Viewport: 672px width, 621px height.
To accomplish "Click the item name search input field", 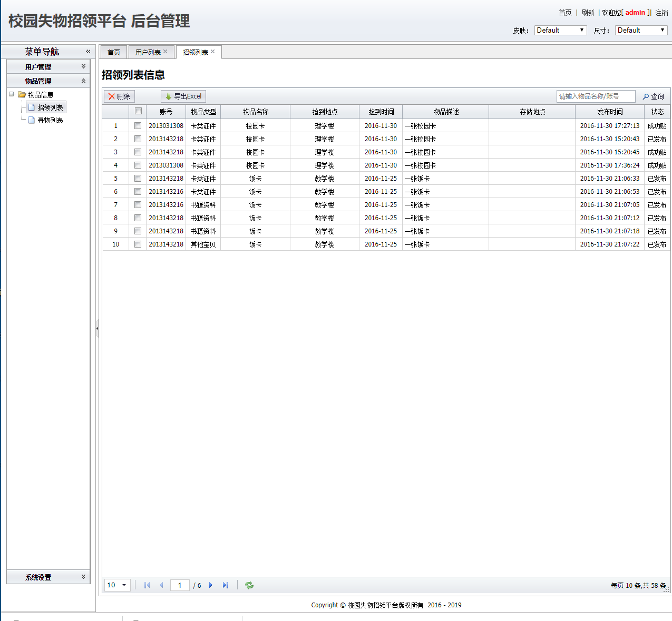I will pos(596,96).
